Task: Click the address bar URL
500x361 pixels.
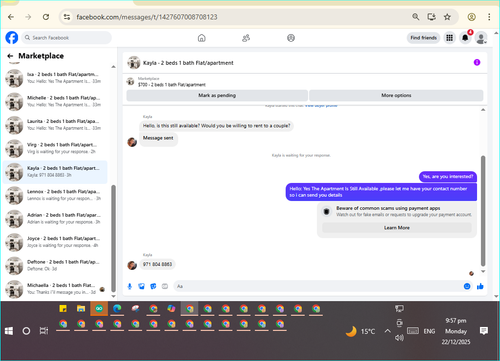Action: pyautogui.click(x=147, y=17)
